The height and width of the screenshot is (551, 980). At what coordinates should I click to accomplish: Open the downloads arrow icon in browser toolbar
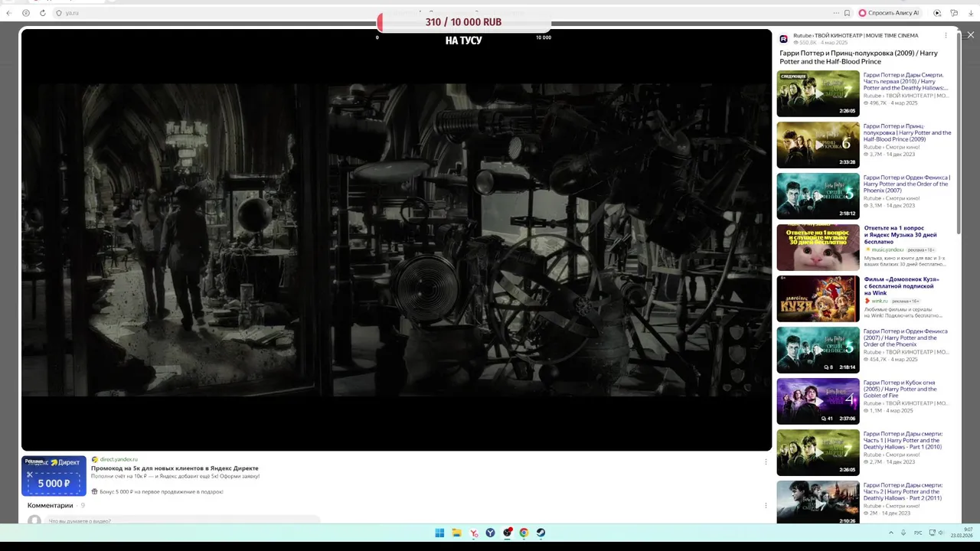coord(971,13)
